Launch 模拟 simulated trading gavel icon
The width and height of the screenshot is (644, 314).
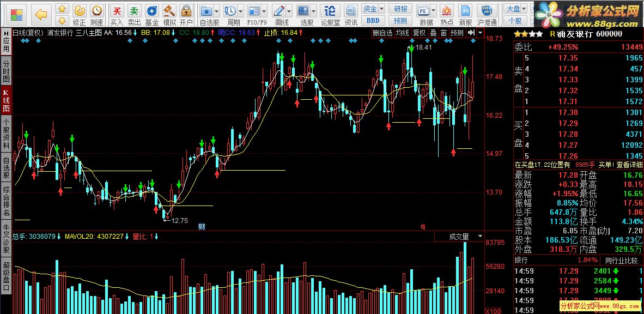[169, 11]
